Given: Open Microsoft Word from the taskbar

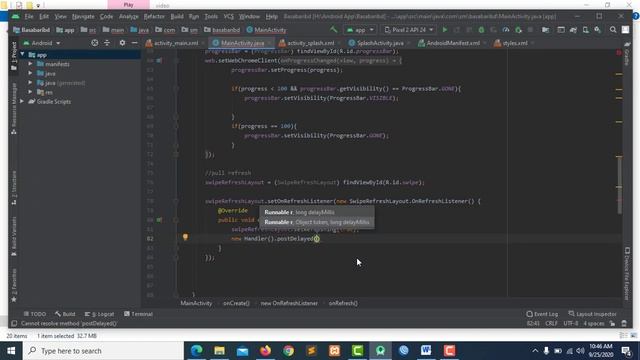Looking at the screenshot, I should click(x=426, y=351).
